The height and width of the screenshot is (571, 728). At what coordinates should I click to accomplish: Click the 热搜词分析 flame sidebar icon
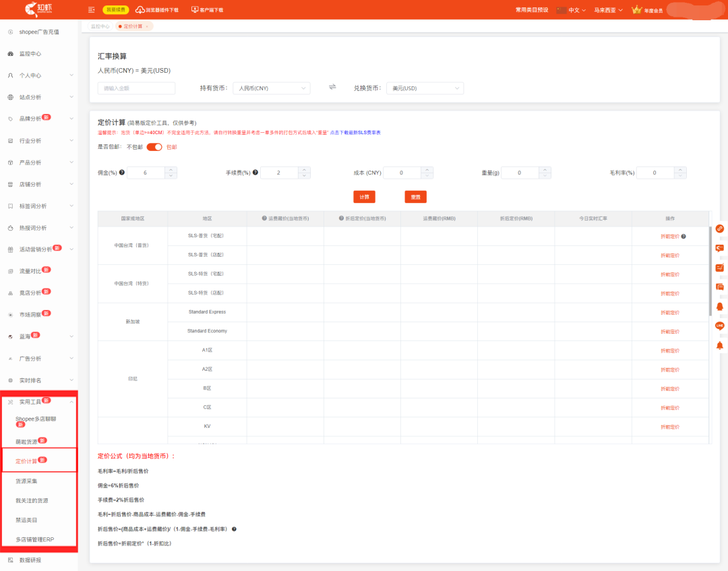click(10, 228)
